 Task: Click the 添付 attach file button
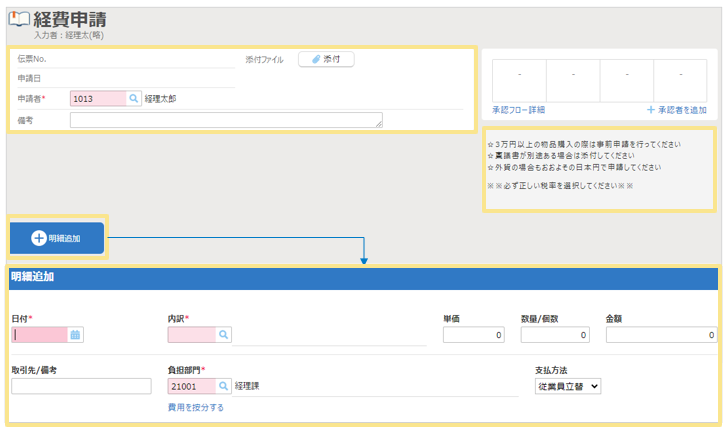pyautogui.click(x=326, y=60)
